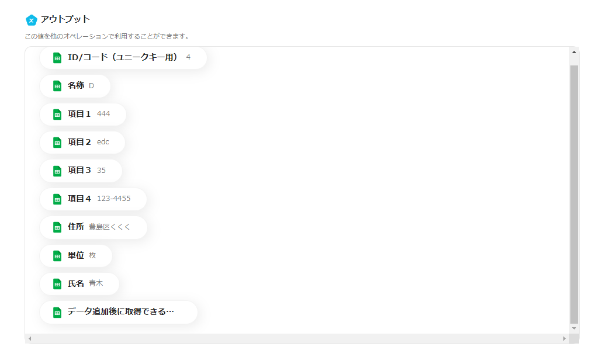Click the sheet icon in 氏名 chip
This screenshot has width=592, height=364.
pos(57,284)
